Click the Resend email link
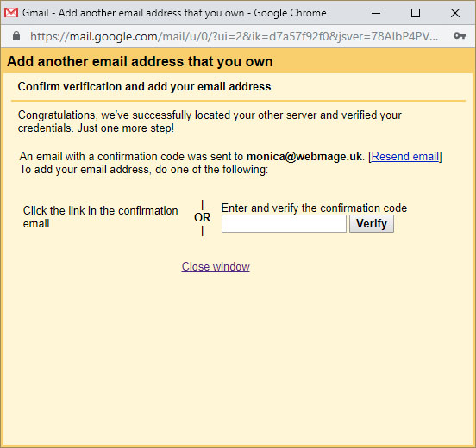Viewport: 476px width, 448px height. 405,157
